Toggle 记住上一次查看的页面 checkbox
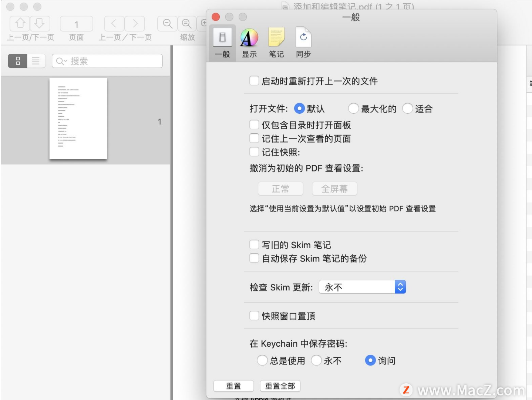 click(x=254, y=138)
